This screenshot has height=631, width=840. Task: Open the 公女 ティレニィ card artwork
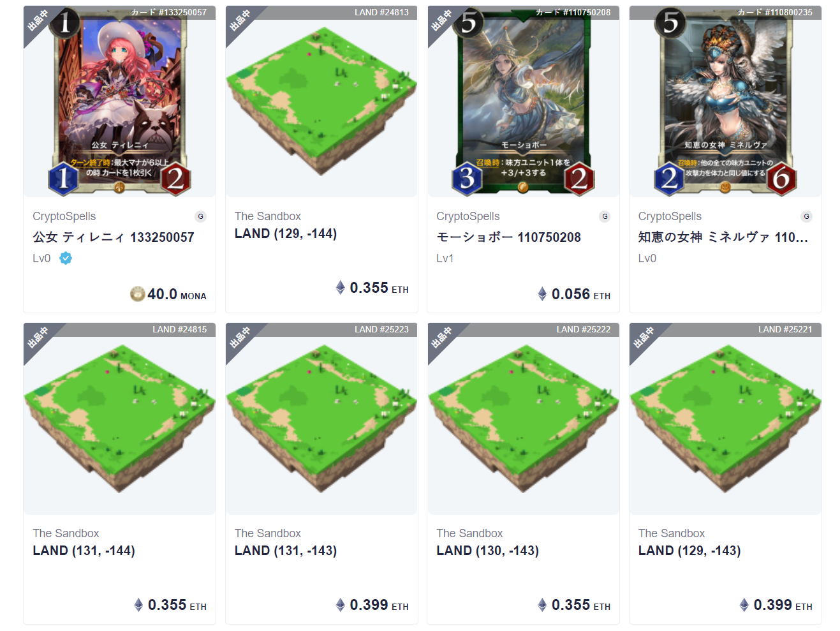point(120,102)
